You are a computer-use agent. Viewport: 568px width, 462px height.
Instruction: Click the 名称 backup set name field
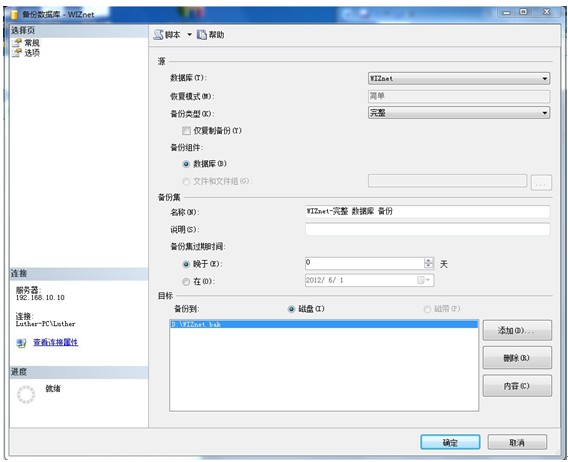pyautogui.click(x=427, y=211)
